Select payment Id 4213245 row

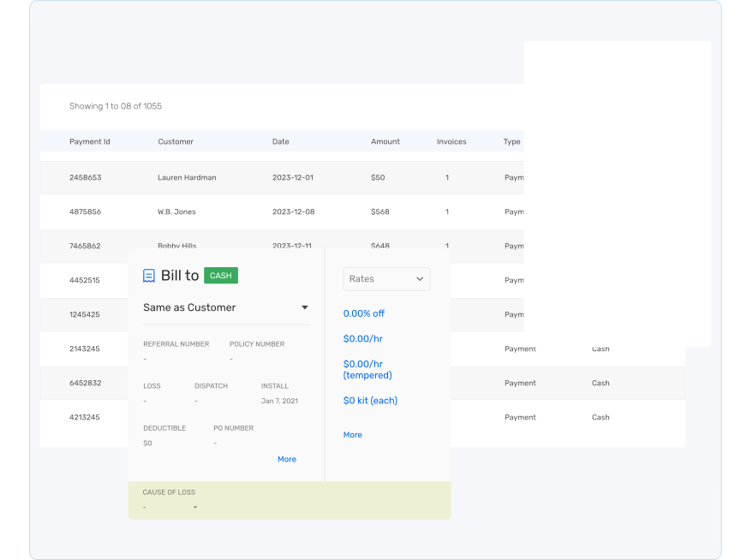click(x=85, y=417)
